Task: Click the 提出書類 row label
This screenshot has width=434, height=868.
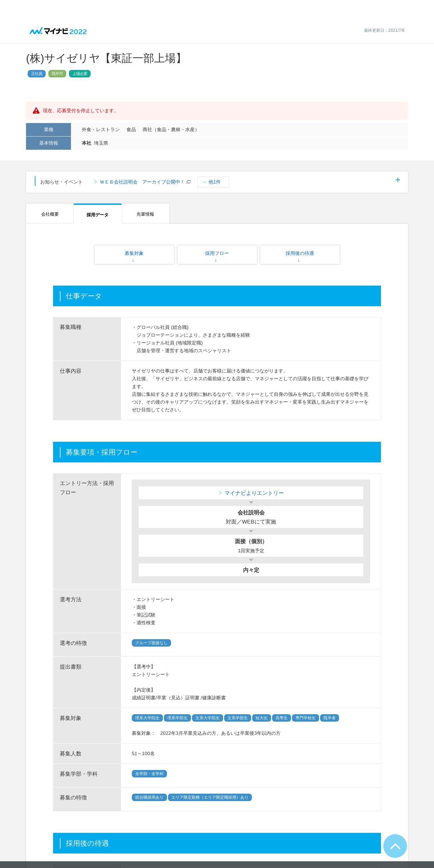Action: (x=71, y=667)
